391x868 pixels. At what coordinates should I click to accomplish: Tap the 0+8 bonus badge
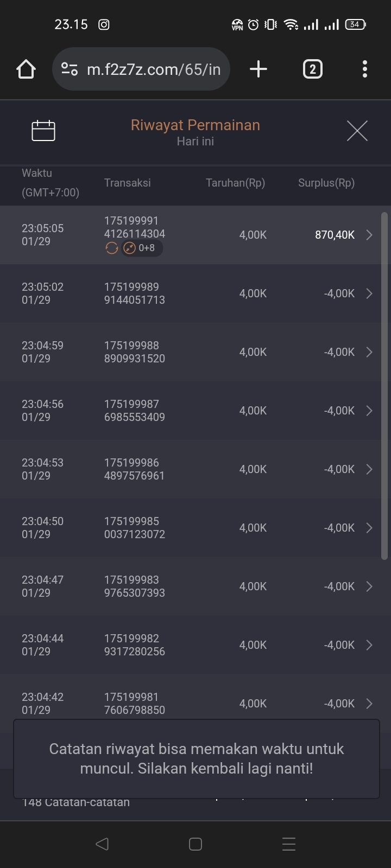coord(142,248)
